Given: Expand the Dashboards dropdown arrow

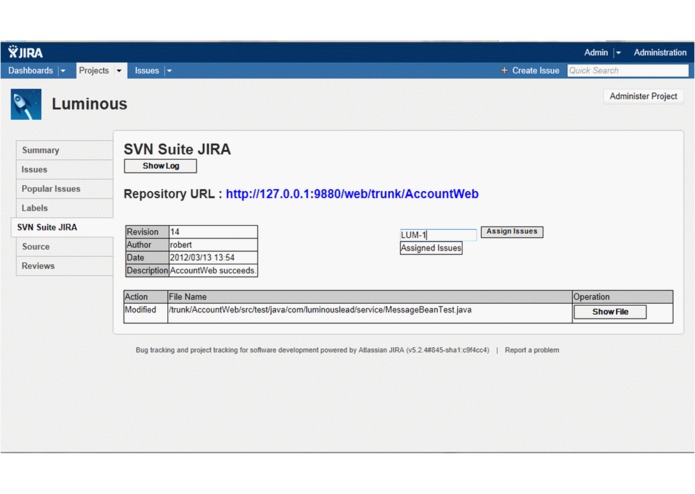Looking at the screenshot, I should [63, 71].
